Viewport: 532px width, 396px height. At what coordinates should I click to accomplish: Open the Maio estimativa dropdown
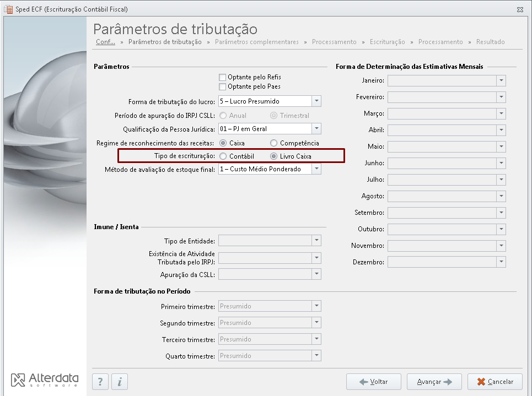pos(501,147)
